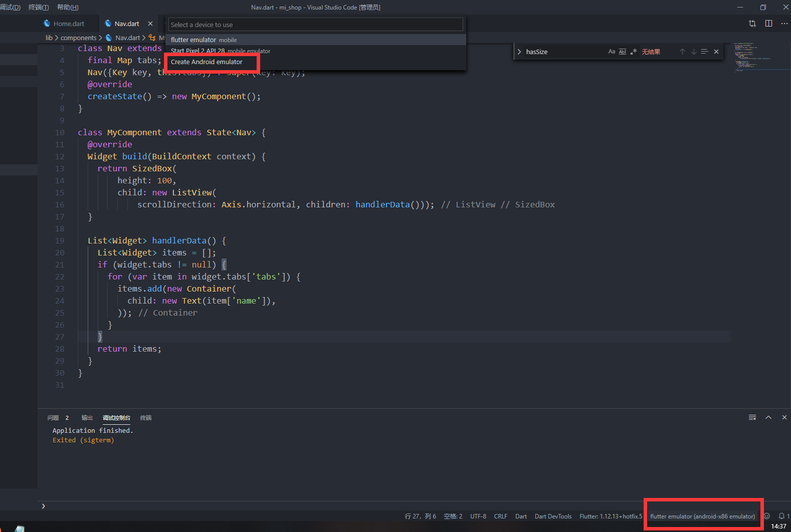
Task: Choose Create Android emulator option
Action: 316,62
